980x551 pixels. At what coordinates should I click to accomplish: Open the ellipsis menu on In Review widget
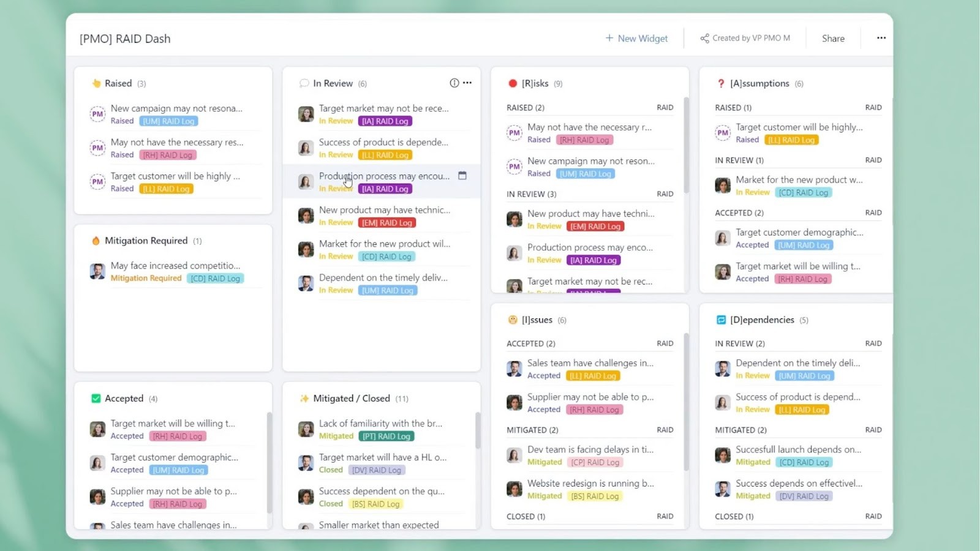pos(467,83)
